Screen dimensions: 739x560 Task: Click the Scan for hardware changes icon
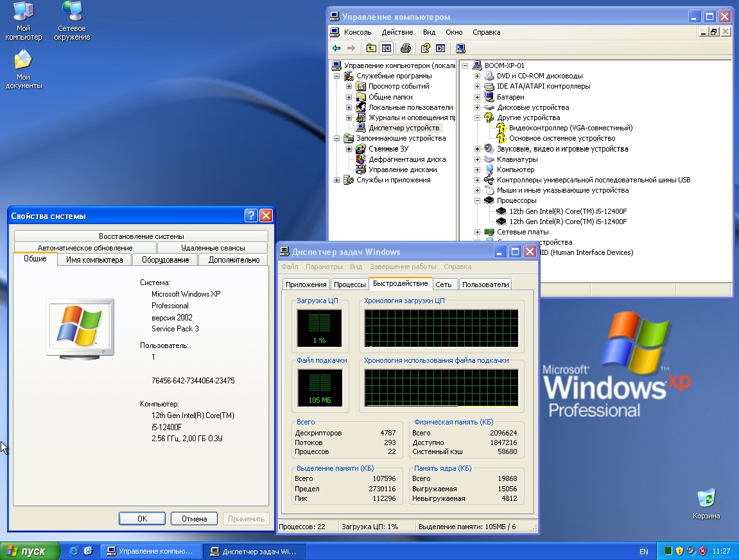(460, 48)
